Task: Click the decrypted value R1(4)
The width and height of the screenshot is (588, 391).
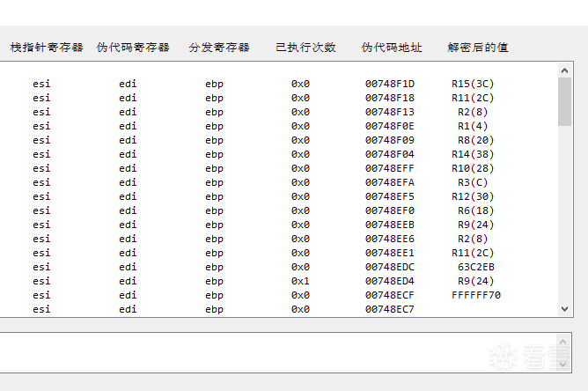Action: (x=473, y=126)
